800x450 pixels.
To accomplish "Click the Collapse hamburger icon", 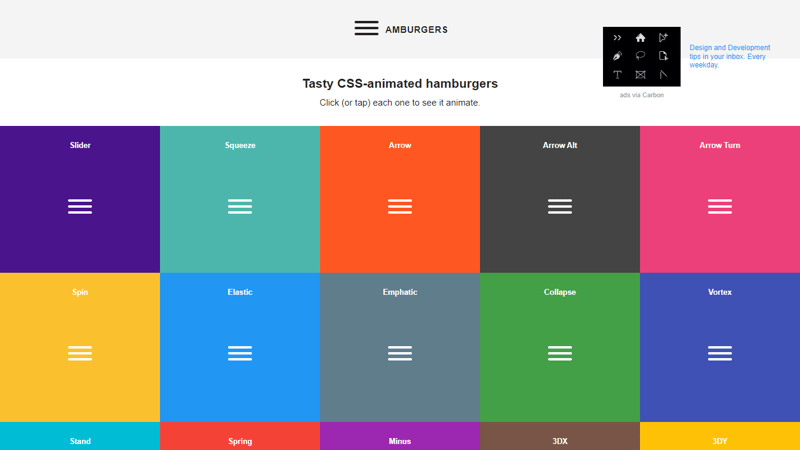I will pyautogui.click(x=560, y=353).
